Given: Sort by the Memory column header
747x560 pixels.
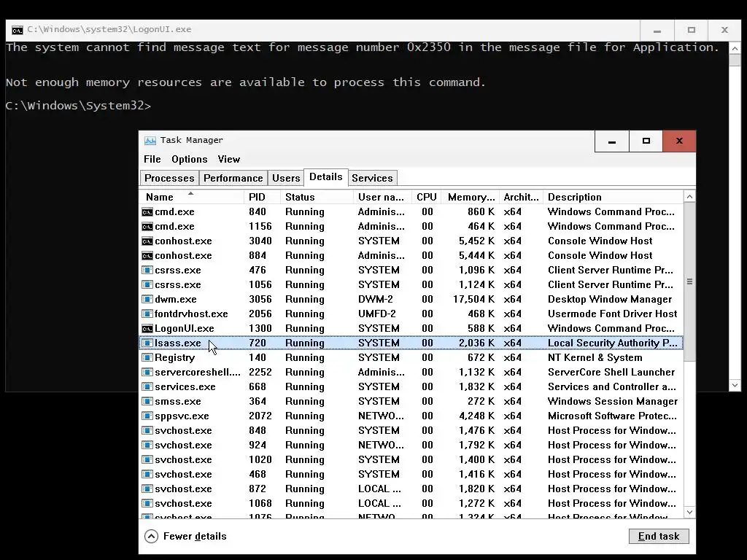Looking at the screenshot, I should point(471,197).
